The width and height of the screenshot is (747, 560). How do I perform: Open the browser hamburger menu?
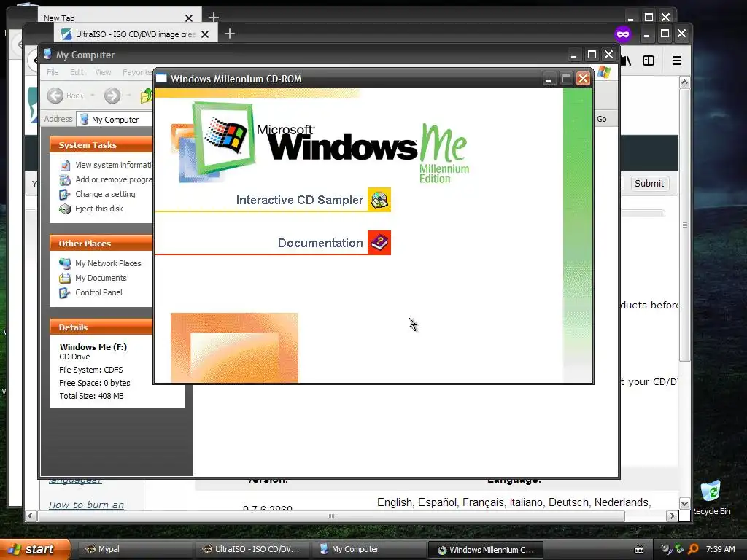coord(676,61)
